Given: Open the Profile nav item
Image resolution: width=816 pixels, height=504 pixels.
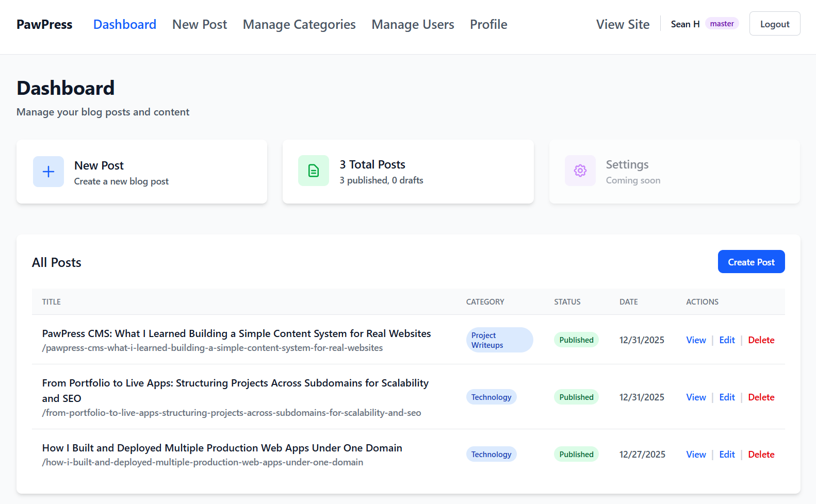Looking at the screenshot, I should pos(488,24).
